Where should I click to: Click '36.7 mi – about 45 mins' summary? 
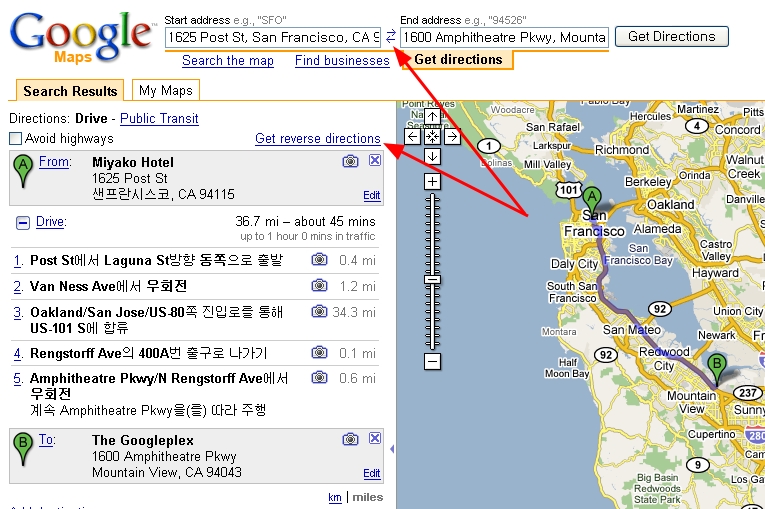click(305, 222)
